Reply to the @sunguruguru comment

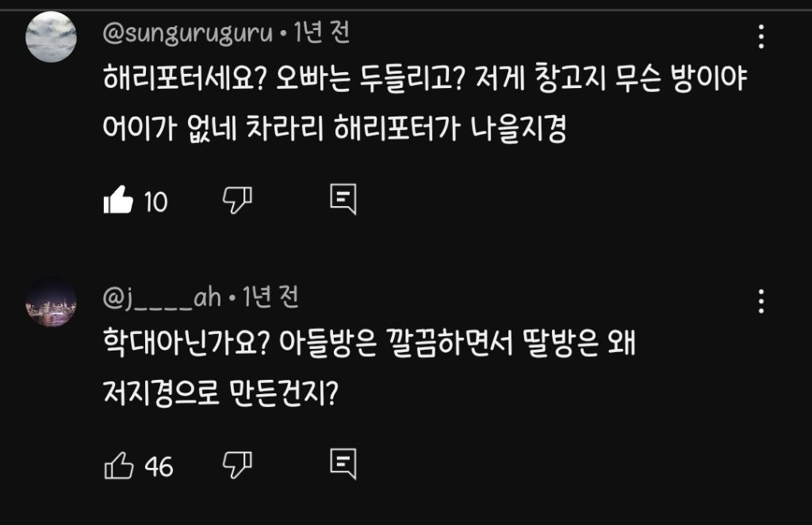click(x=343, y=201)
